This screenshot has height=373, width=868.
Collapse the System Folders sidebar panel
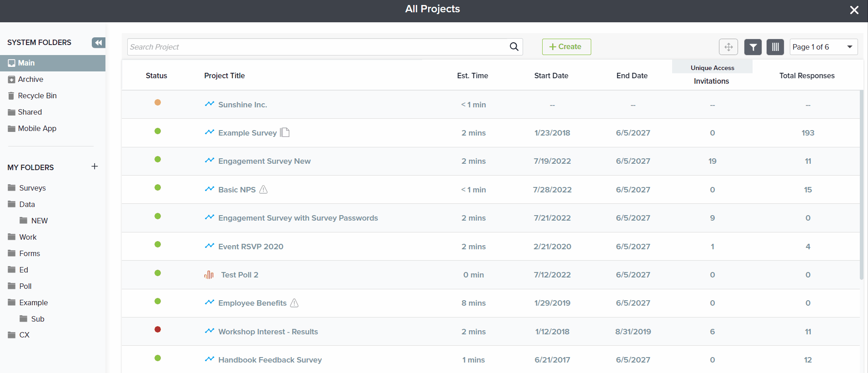tap(98, 43)
